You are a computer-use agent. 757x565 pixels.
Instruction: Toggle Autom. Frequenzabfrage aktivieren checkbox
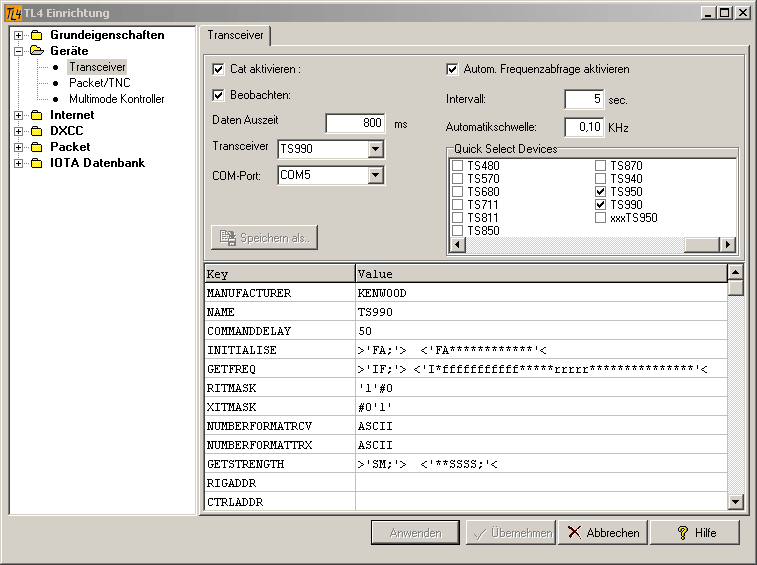click(452, 69)
